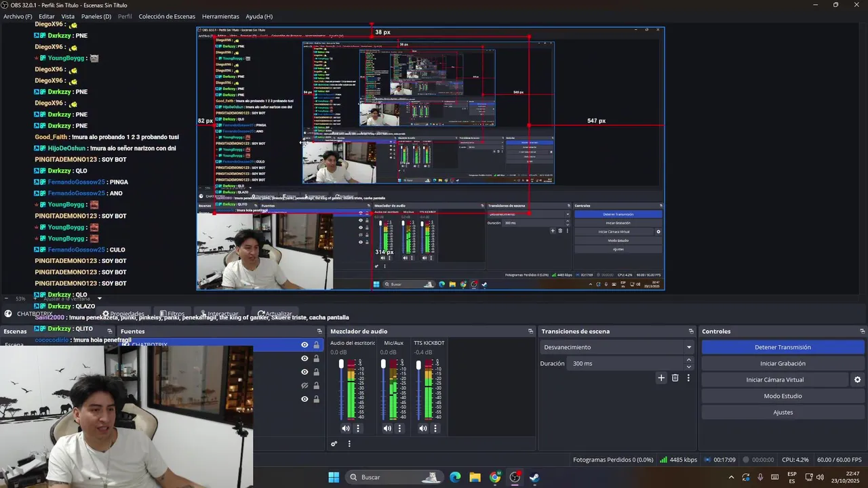Screen dimensions: 868x488
Task: Click the Duración 300 ms input field
Action: click(x=626, y=363)
